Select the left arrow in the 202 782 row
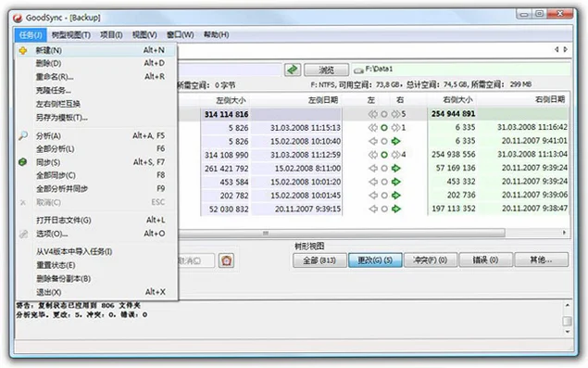The width and height of the screenshot is (588, 368). [373, 196]
